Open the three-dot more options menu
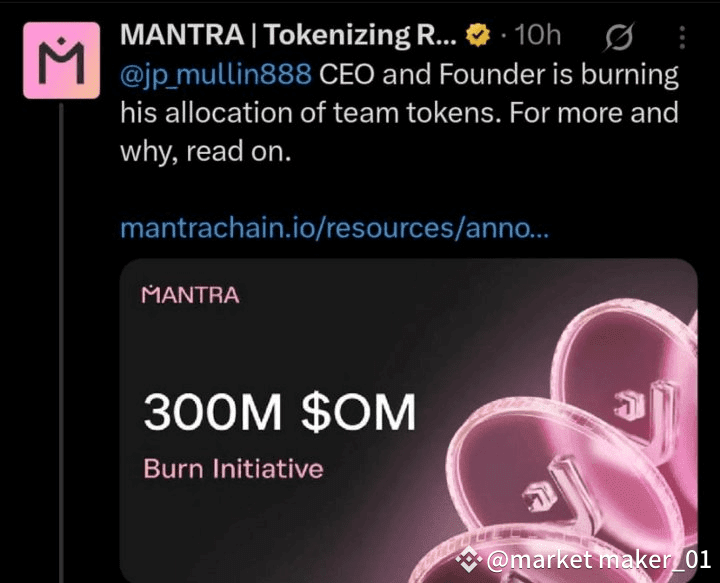The width and height of the screenshot is (720, 583). (682, 37)
